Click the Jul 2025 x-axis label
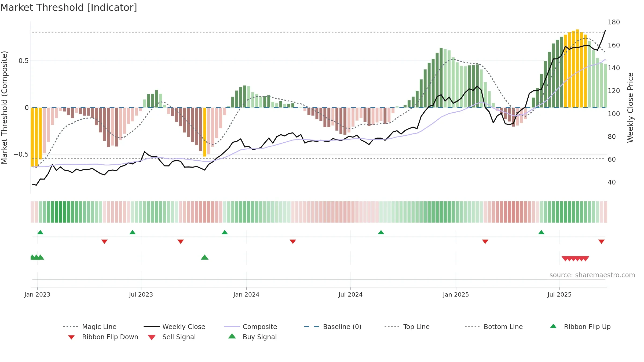 click(x=559, y=294)
